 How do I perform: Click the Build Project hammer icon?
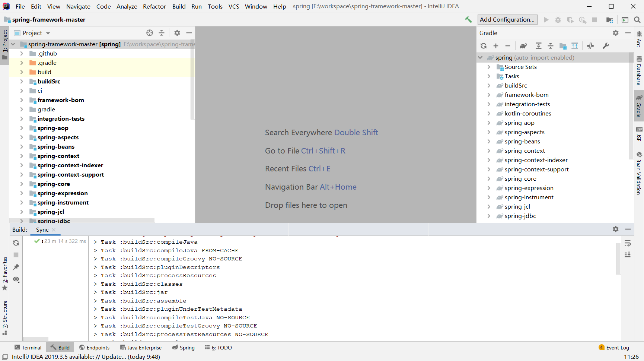click(x=468, y=20)
